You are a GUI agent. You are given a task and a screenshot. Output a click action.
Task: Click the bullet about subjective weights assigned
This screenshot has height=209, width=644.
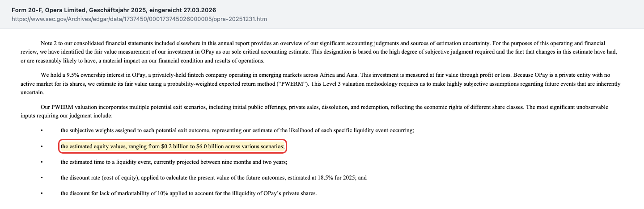(237, 130)
